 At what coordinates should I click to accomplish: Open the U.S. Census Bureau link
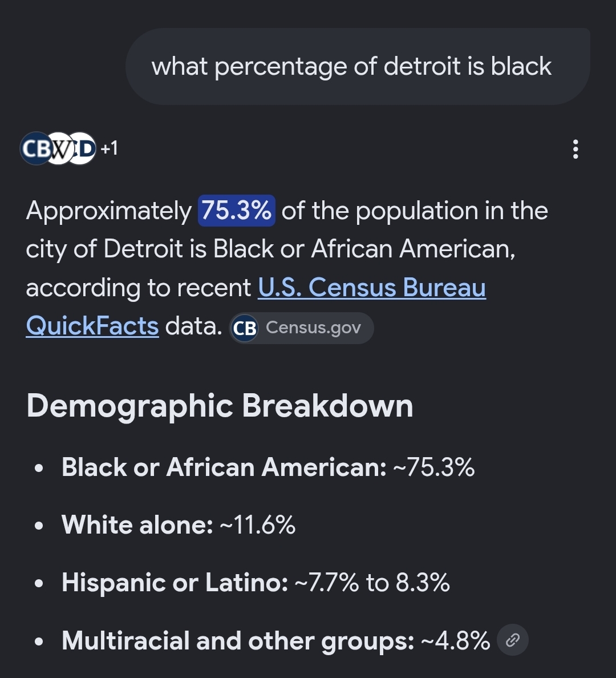point(372,288)
